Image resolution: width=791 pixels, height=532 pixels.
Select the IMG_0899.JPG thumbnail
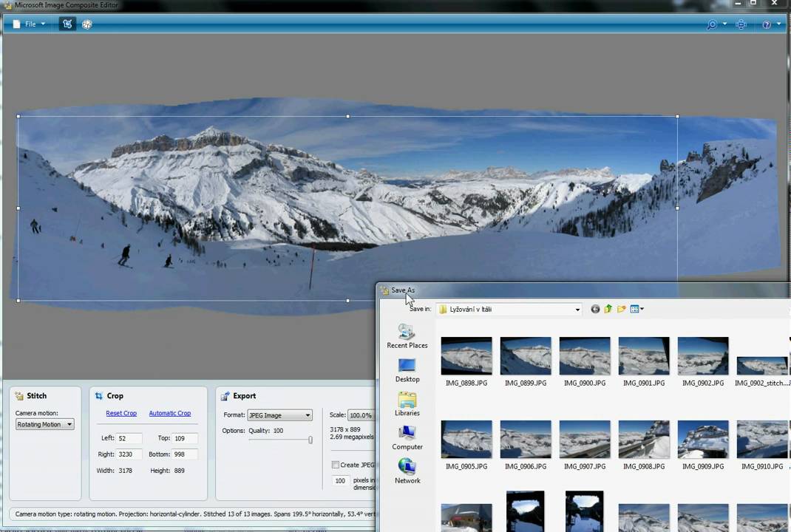click(526, 356)
